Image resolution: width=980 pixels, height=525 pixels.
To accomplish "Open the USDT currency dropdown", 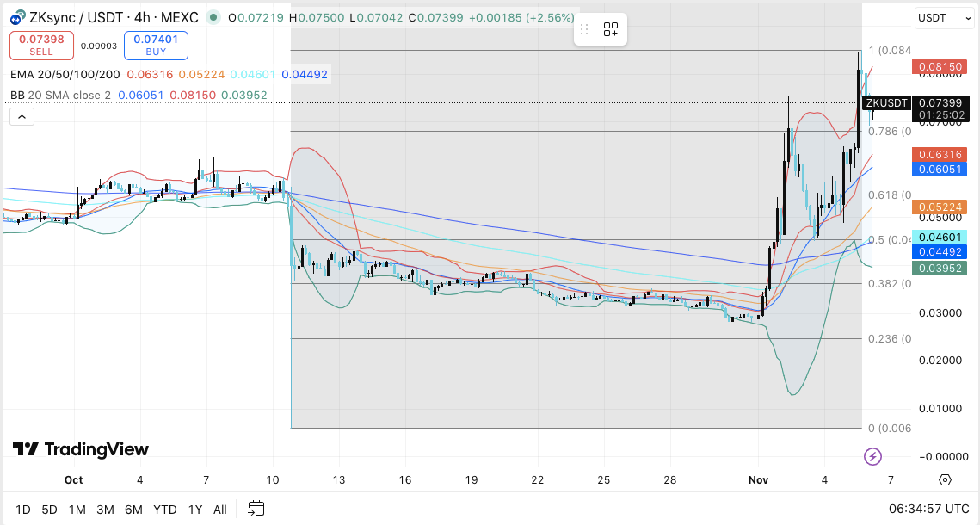I will (944, 16).
